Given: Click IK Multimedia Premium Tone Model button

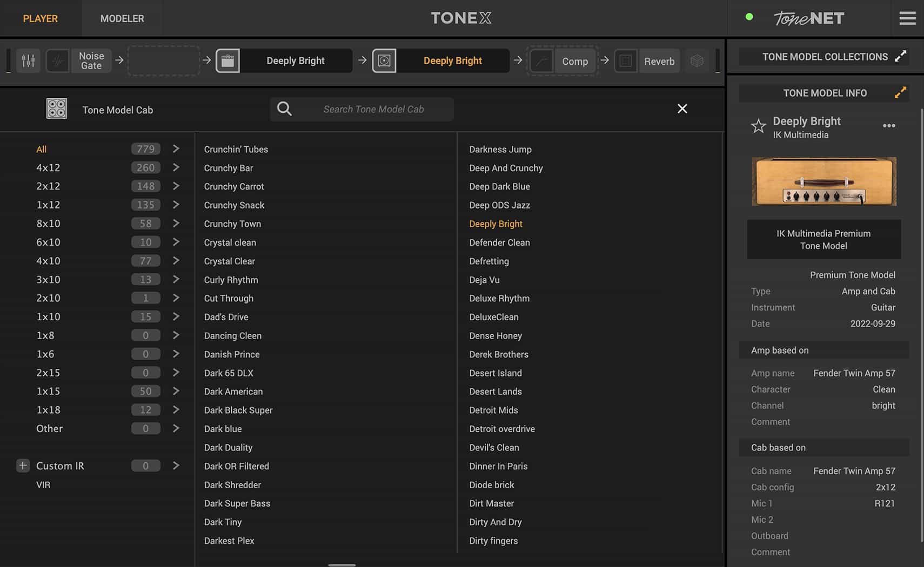Looking at the screenshot, I should [x=823, y=239].
